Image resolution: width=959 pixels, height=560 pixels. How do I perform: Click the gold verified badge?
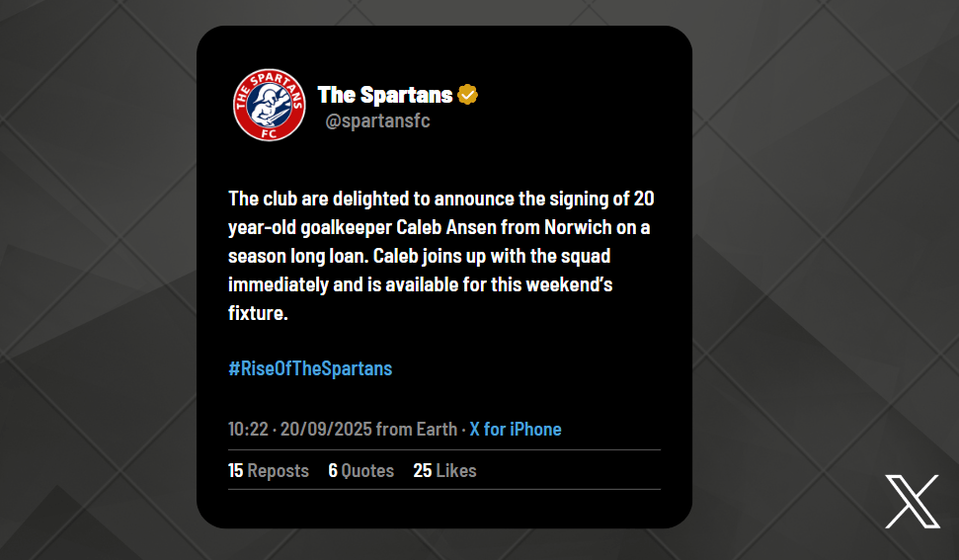(x=468, y=95)
